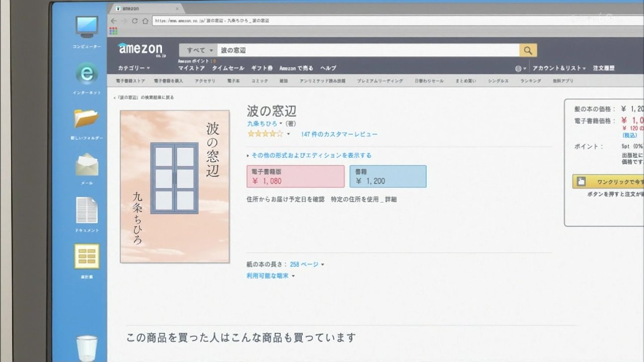
Task: Click the book title 波の窓辺 heading
Action: click(272, 111)
